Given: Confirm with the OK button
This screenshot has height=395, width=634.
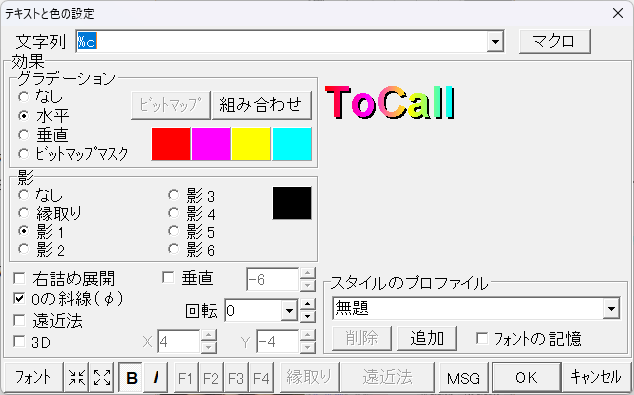Looking at the screenshot, I should [x=526, y=378].
